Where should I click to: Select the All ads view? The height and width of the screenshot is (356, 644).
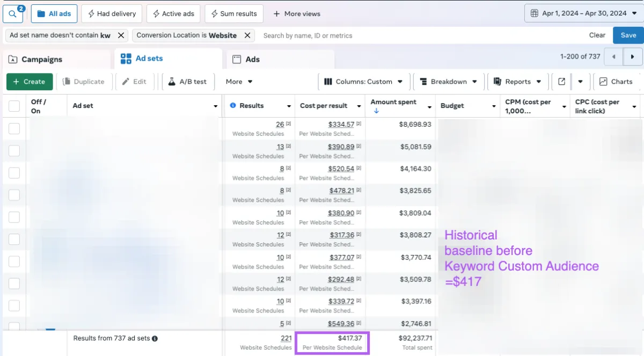54,13
